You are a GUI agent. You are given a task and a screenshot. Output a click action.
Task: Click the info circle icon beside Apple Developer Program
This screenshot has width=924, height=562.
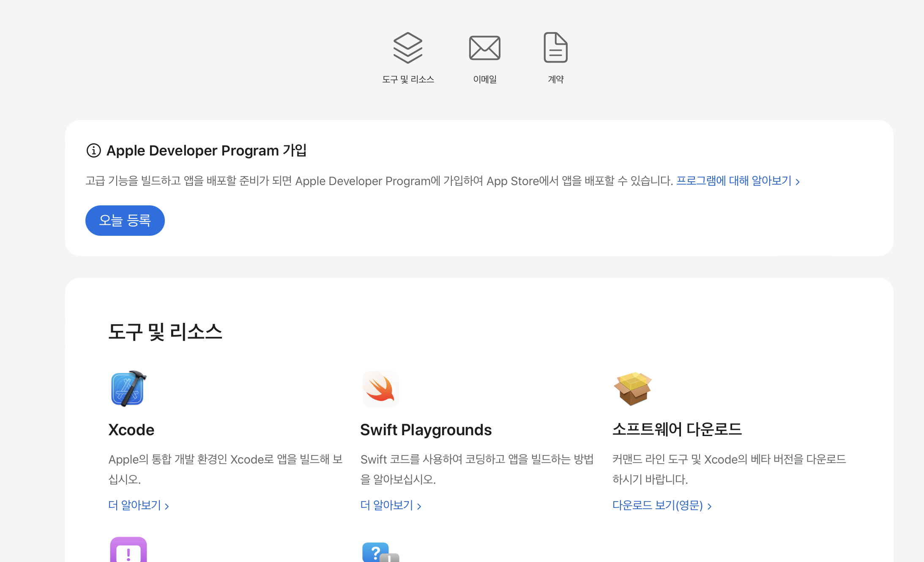pos(93,150)
